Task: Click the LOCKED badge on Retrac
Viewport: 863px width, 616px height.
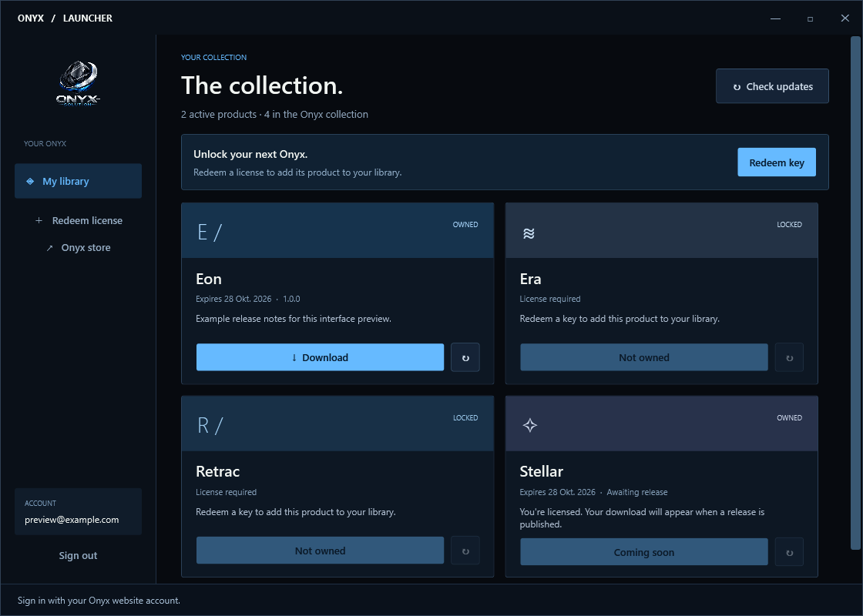Action: coord(465,418)
